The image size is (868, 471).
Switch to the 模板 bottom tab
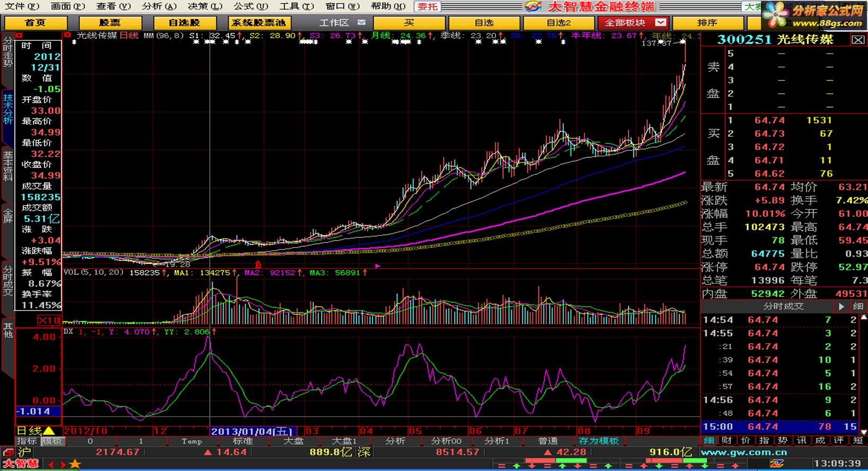click(x=52, y=441)
